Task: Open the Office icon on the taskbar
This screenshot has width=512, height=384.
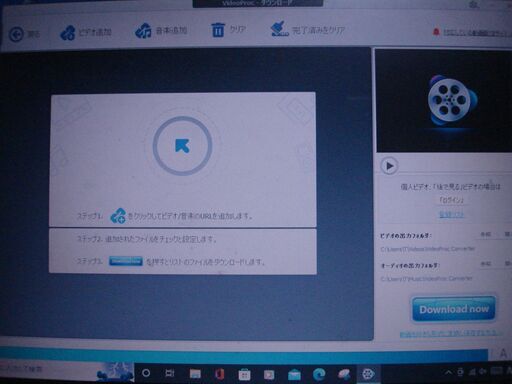Action: pyautogui.click(x=220, y=374)
